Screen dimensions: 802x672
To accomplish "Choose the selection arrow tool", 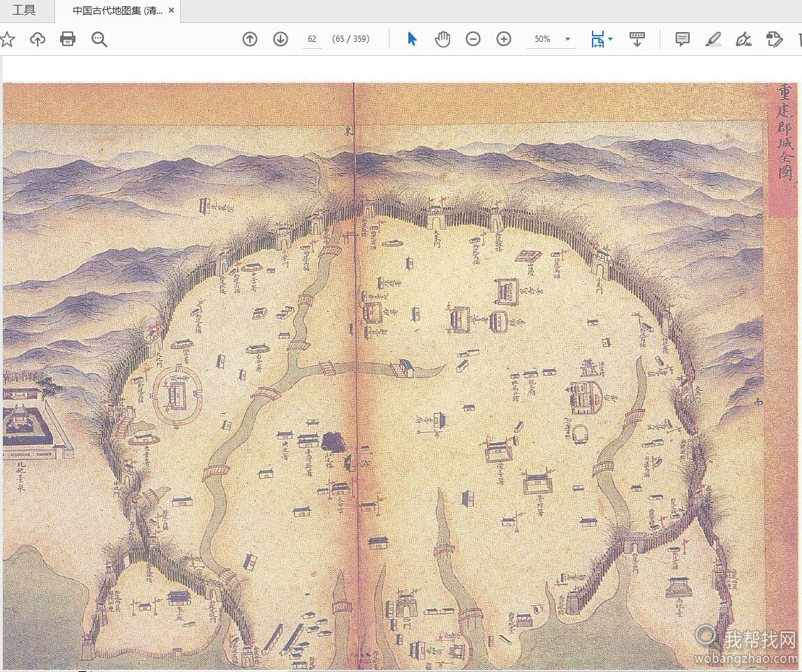I will (412, 39).
